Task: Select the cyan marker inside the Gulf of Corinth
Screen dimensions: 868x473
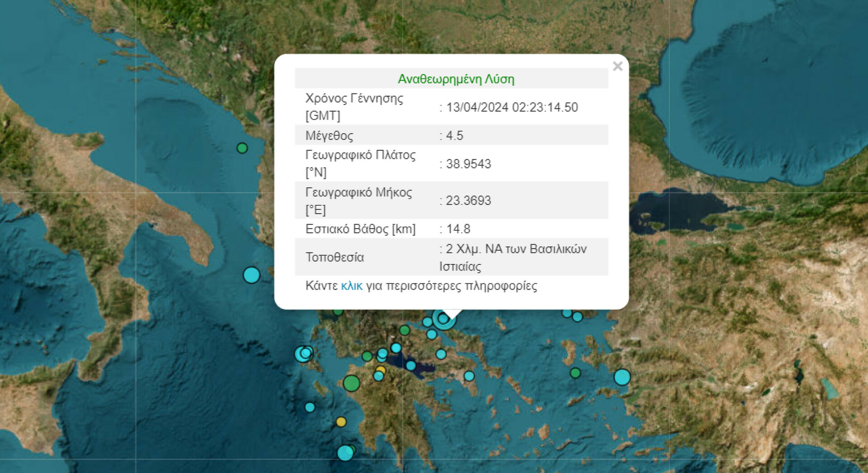Action: pos(411,365)
